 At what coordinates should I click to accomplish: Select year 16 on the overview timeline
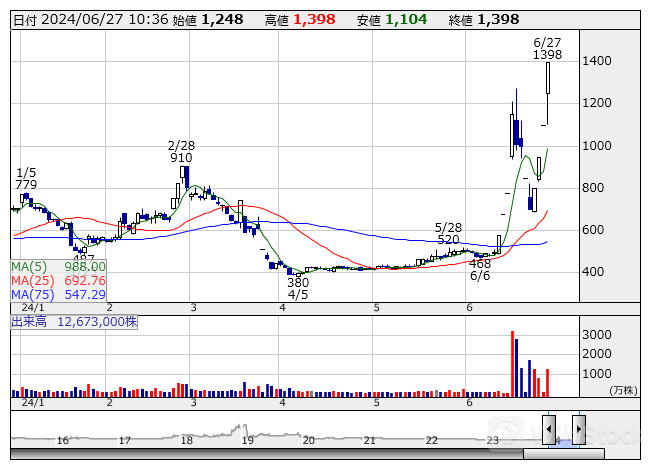point(62,440)
